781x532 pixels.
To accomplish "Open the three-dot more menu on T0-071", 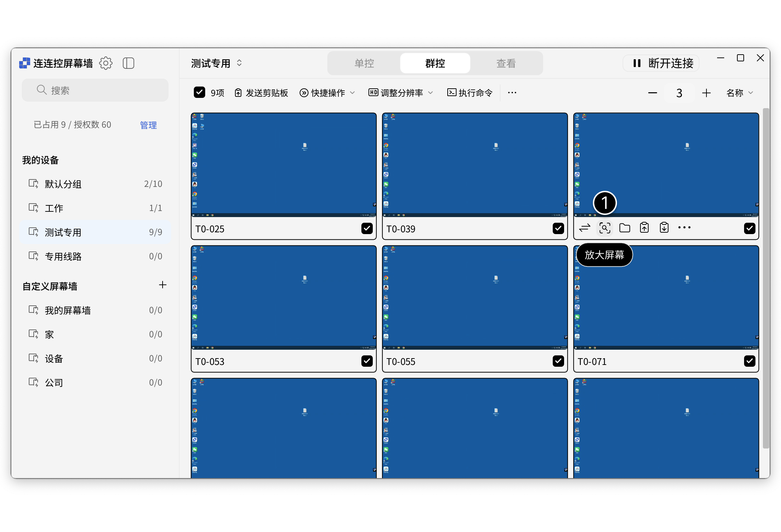I will click(684, 227).
